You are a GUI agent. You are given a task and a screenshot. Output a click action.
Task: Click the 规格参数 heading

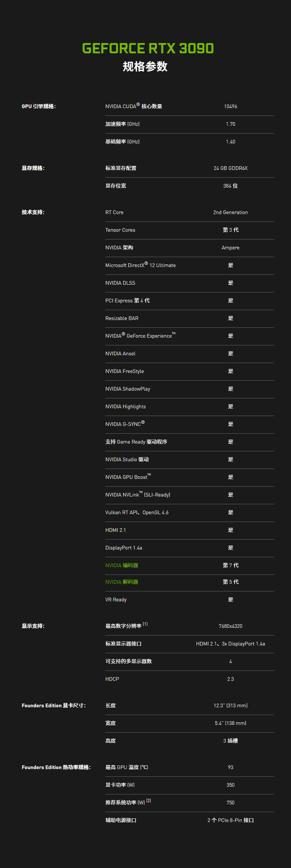[145, 67]
